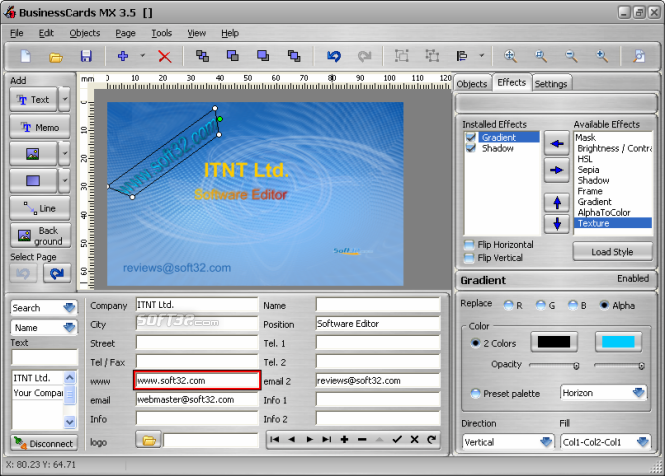665x476 pixels.
Task: Open the File menu
Action: click(17, 33)
